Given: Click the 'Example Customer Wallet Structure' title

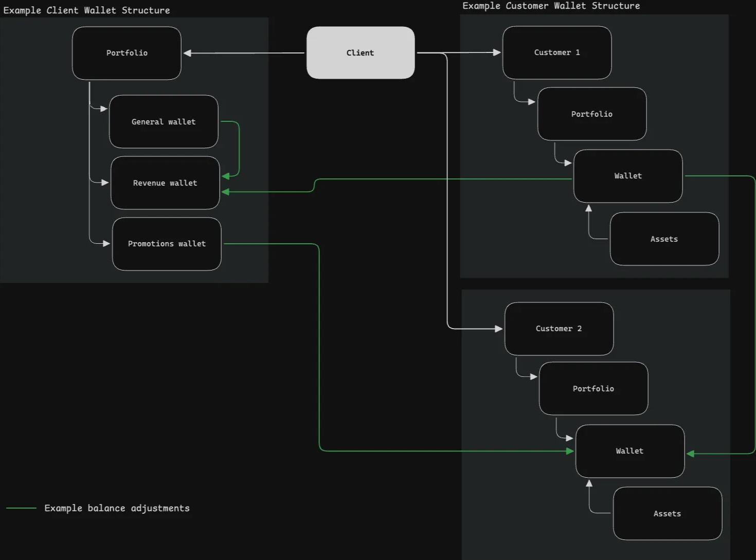Looking at the screenshot, I should 551,6.
